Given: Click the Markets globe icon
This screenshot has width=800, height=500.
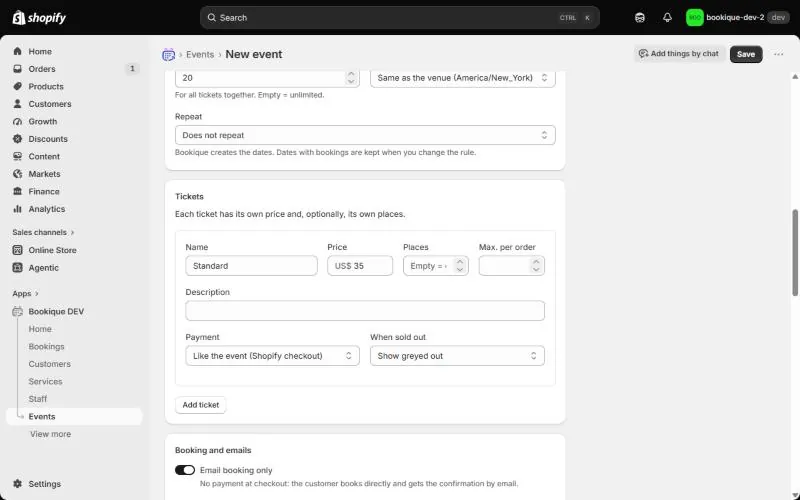Looking at the screenshot, I should point(17,174).
